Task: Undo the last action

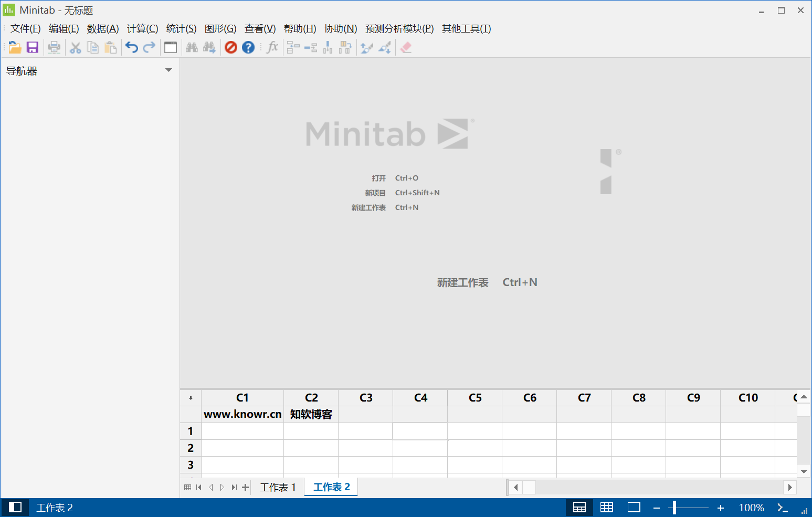Action: tap(132, 48)
